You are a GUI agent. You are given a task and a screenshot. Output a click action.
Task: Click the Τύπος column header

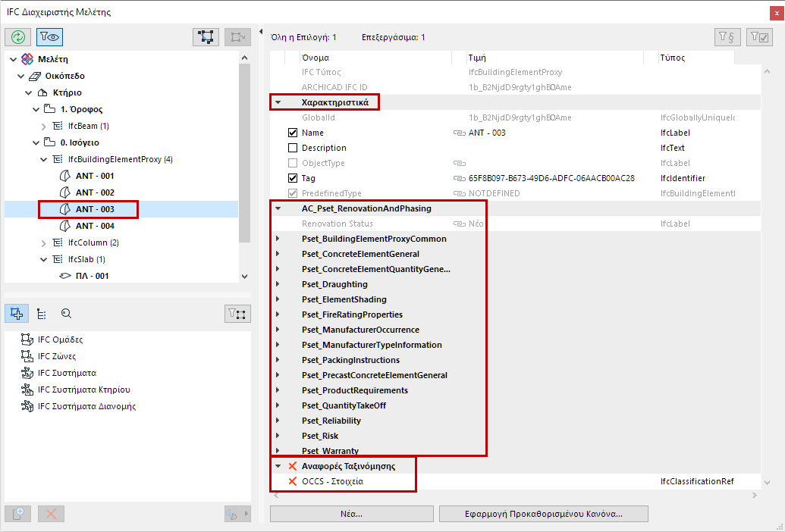coord(696,58)
